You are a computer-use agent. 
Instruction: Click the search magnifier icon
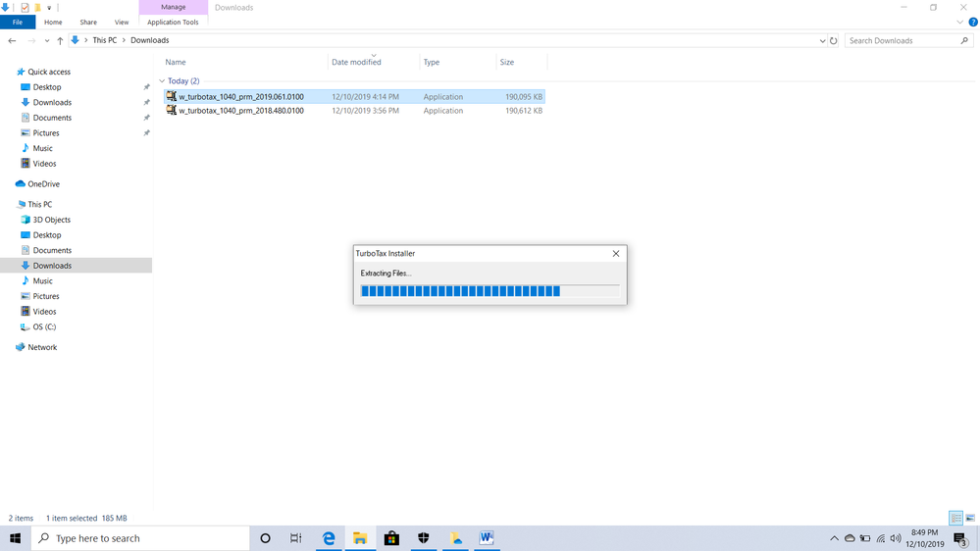click(964, 40)
